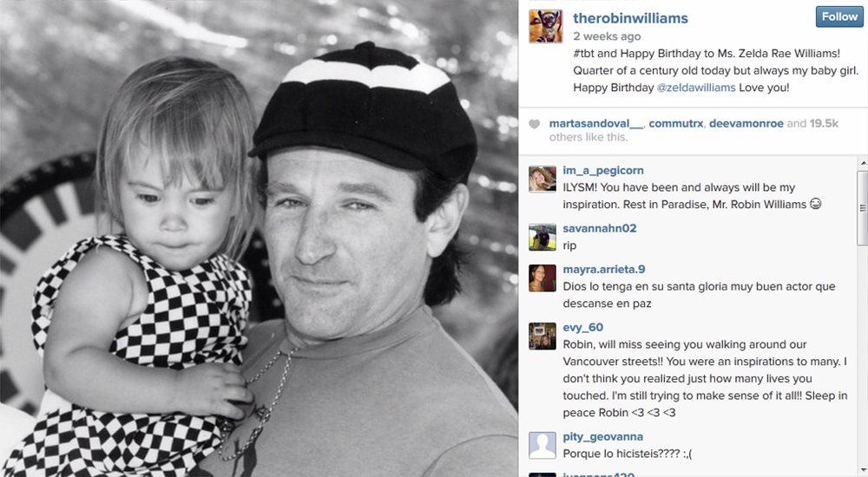
Task: Click the comments scrollbar thumb
Action: pyautogui.click(x=863, y=208)
